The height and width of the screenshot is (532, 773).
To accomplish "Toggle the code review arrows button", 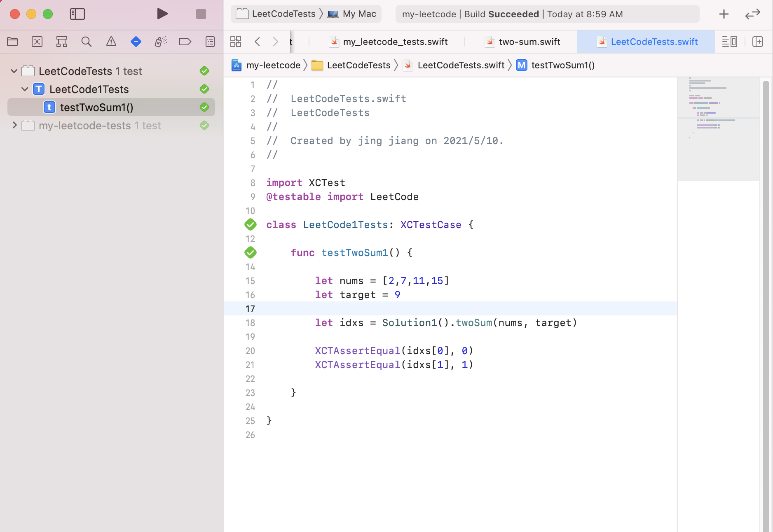I will (753, 14).
